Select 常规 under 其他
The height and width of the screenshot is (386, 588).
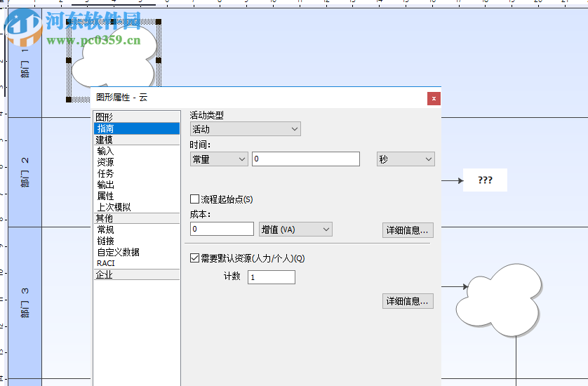[x=137, y=229]
